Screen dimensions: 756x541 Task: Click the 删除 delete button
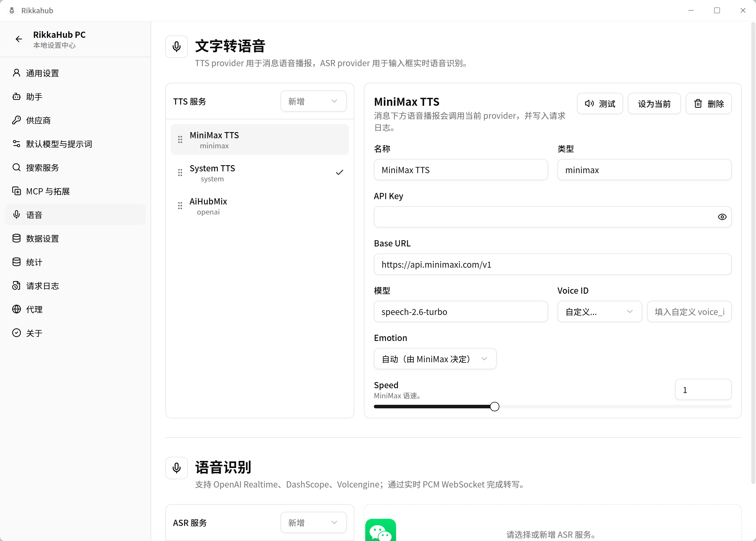709,104
